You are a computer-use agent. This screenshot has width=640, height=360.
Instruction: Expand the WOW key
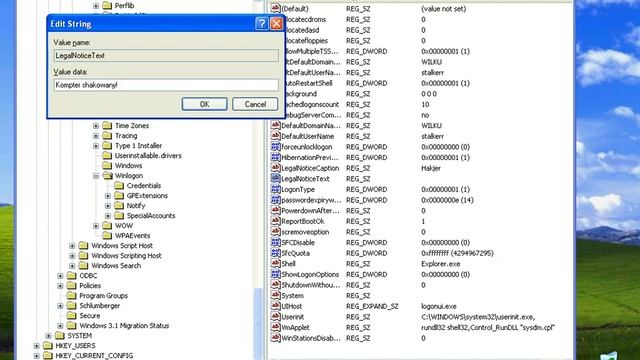[96, 226]
